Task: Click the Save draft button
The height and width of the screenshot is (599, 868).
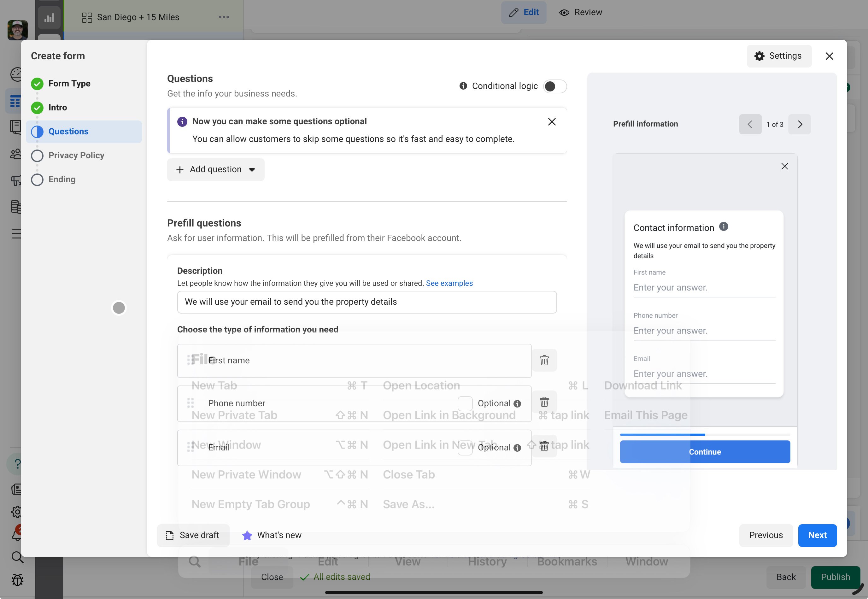Action: click(193, 535)
